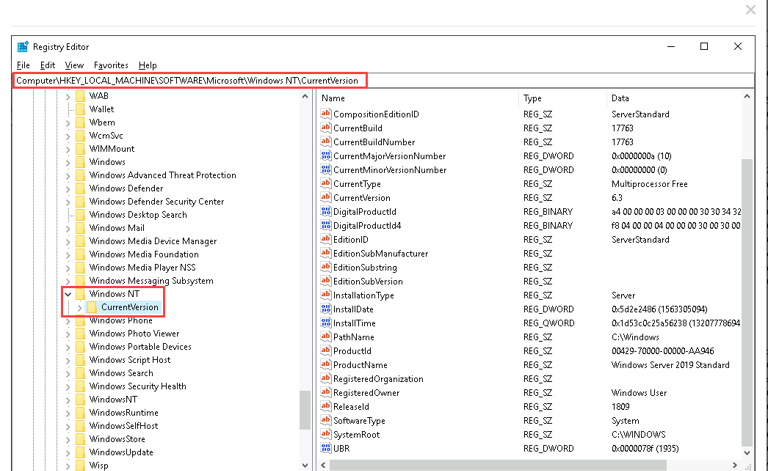The image size is (768, 471).
Task: Click the folder icon of Windows Mail
Action: coord(80,228)
